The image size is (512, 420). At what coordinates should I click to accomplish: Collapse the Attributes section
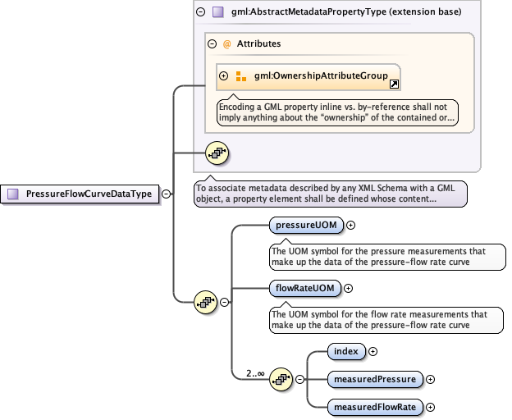(x=212, y=43)
